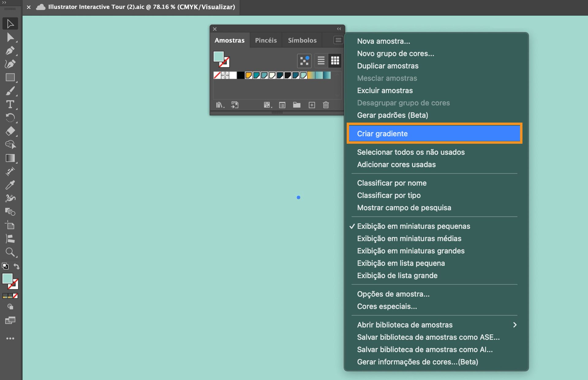Image resolution: width=588 pixels, height=380 pixels.
Task: Create a new swatch with the plus icon
Action: 312,105
